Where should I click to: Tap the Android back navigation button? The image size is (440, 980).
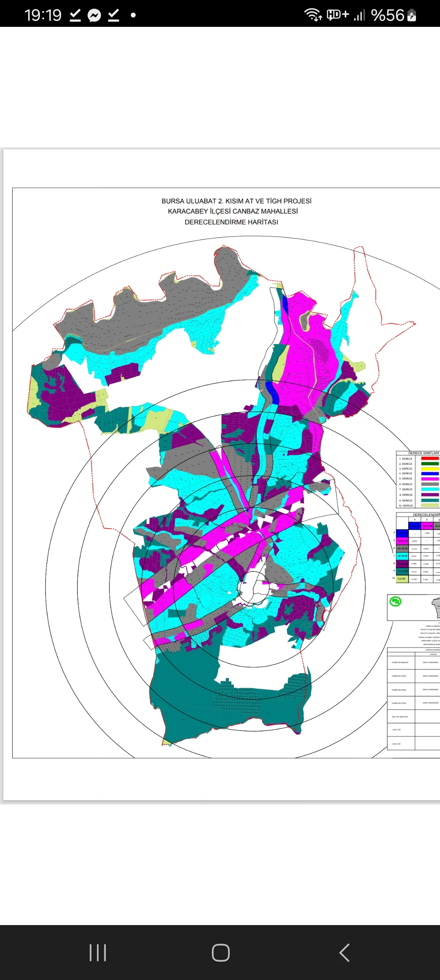tap(344, 952)
